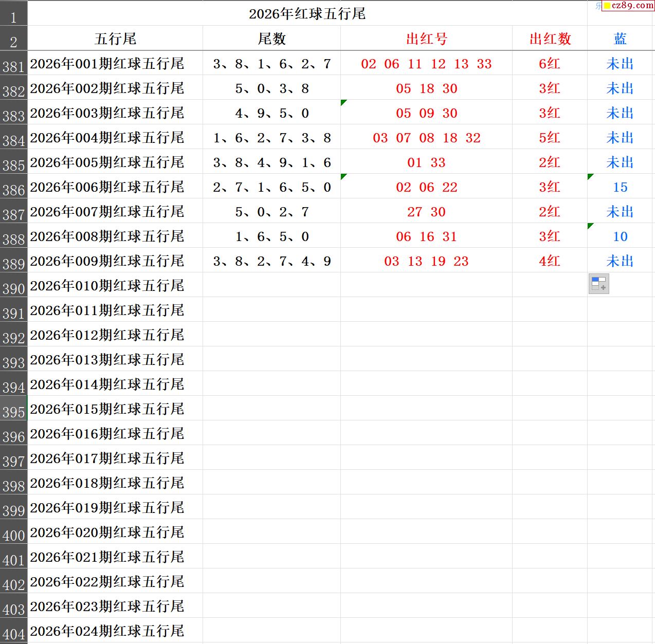Viewport: 655px width, 644px height.
Task: Open the Auto Fill Options button
Action: click(598, 284)
